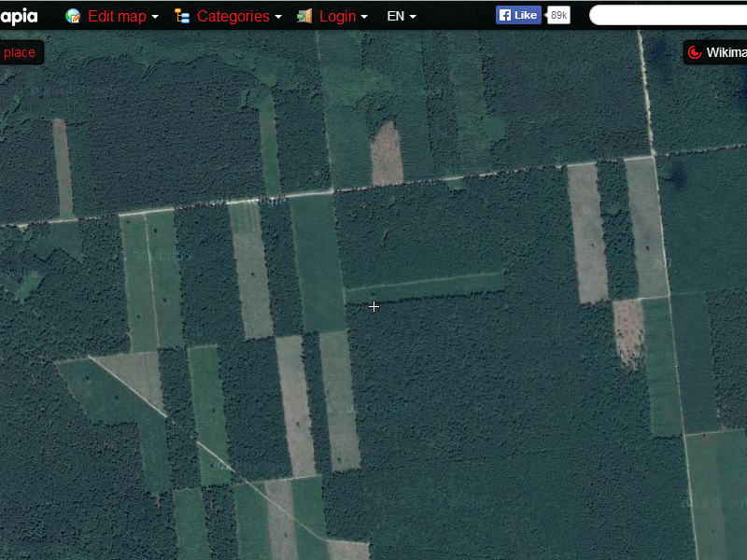Expand the Edit map dropdown arrow
This screenshot has width=747, height=560.
[155, 17]
